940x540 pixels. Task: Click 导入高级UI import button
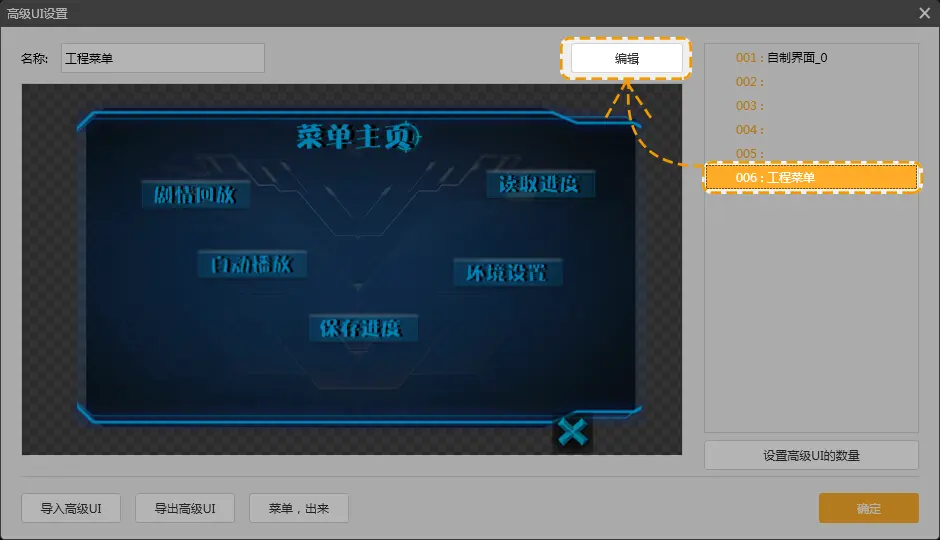(71, 508)
